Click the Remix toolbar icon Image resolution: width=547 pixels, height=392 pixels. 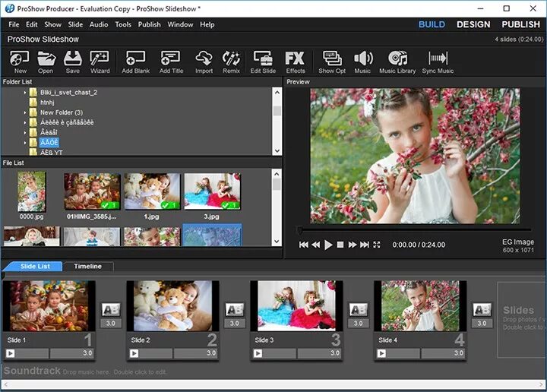point(231,62)
